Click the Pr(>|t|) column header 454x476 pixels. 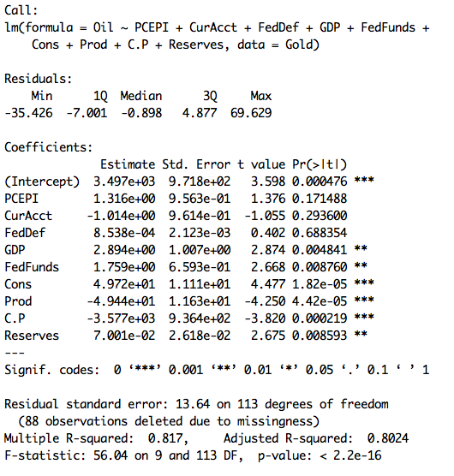pos(320,164)
